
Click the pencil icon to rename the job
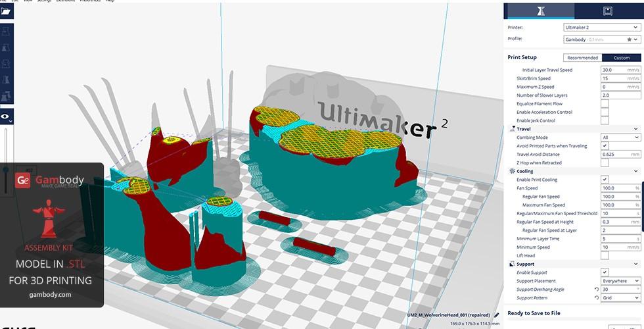pyautogui.click(x=496, y=315)
